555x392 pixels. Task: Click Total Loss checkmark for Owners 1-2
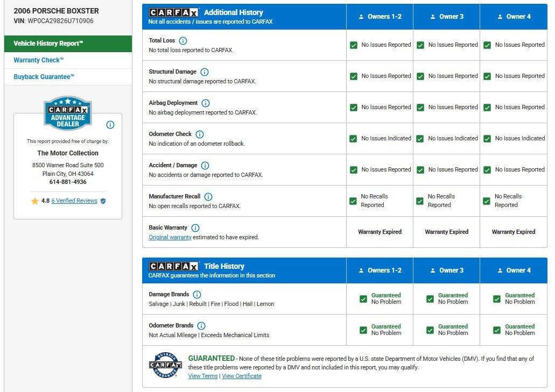click(354, 45)
